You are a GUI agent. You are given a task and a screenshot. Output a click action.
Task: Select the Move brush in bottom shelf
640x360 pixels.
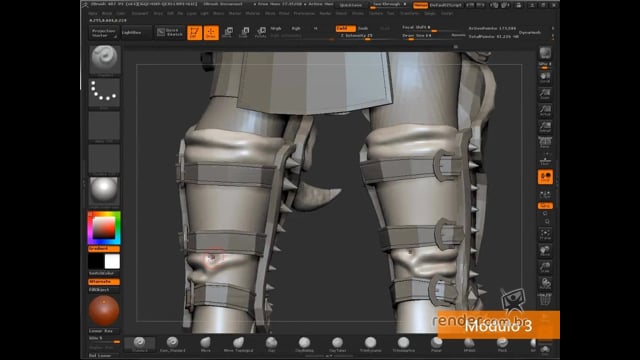tap(205, 344)
